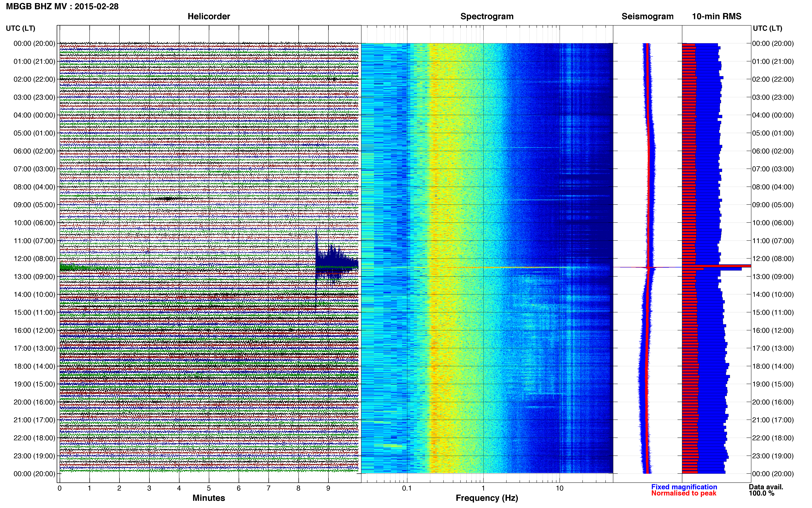Select the '0.1' tick on the frequency axis
This screenshot has width=812, height=508.
coord(407,488)
